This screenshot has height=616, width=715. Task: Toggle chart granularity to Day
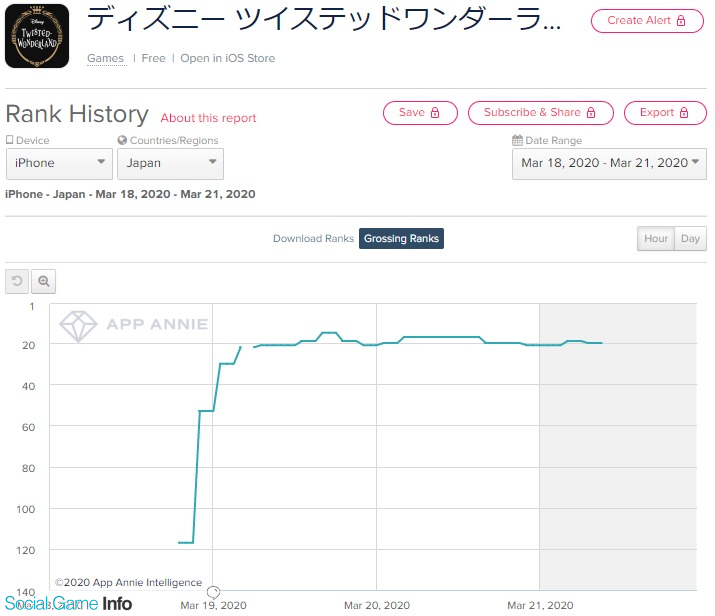[x=690, y=238]
